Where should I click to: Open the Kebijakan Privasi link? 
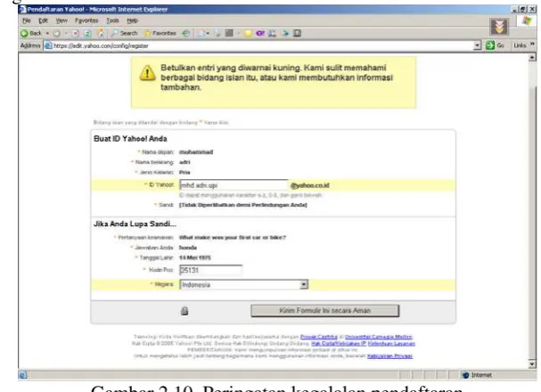pyautogui.click(x=389, y=356)
